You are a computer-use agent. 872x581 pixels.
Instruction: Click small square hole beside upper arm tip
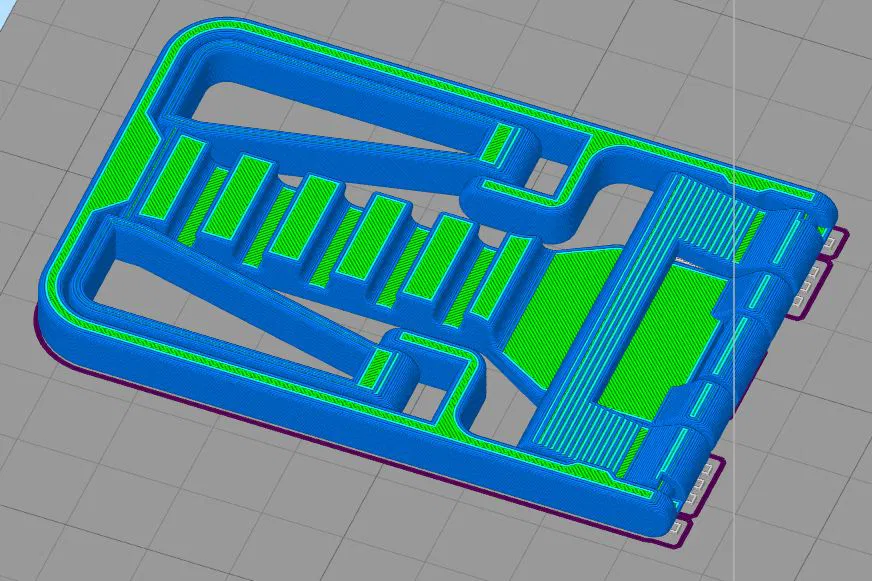(552, 173)
